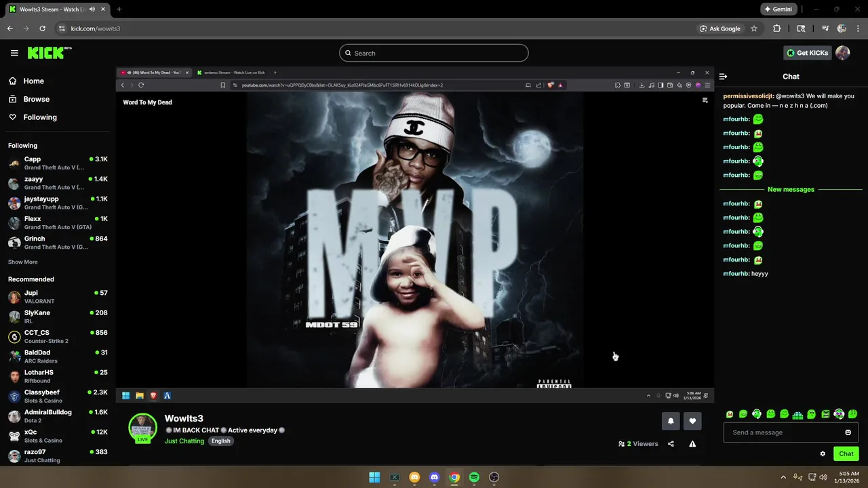Click the share stream icon
This screenshot has height=488, width=868.
point(671,444)
